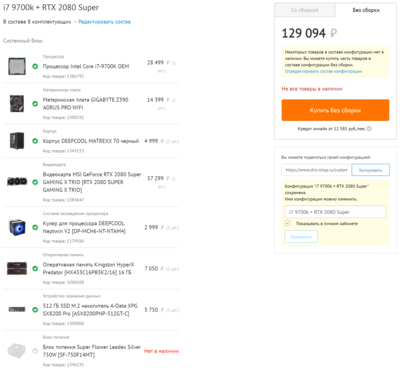Click the configuration name input field

335,212
